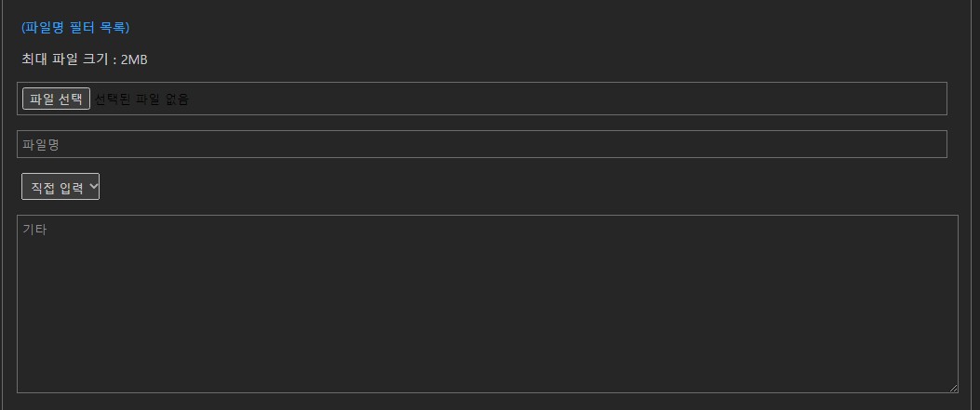Click the word 목록 in the blue link
Viewport: 980px width, 410px height.
[x=112, y=27]
